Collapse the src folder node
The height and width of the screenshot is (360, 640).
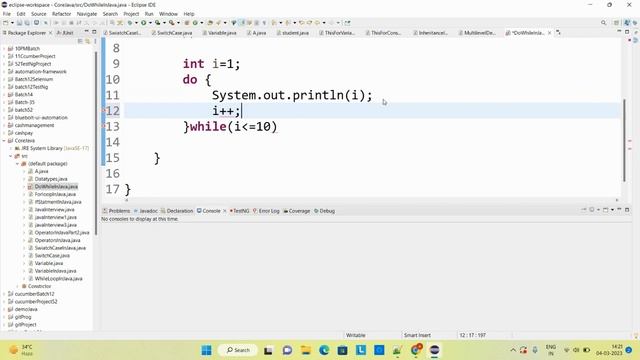coord(11,156)
